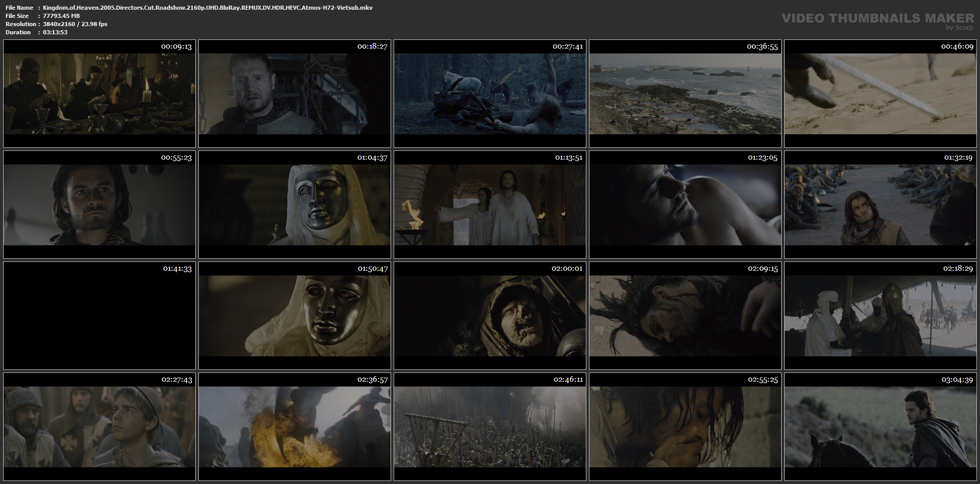Open the thumbnail at 00:09:13 banquet scene
The height and width of the screenshot is (484, 980).
pos(99,94)
